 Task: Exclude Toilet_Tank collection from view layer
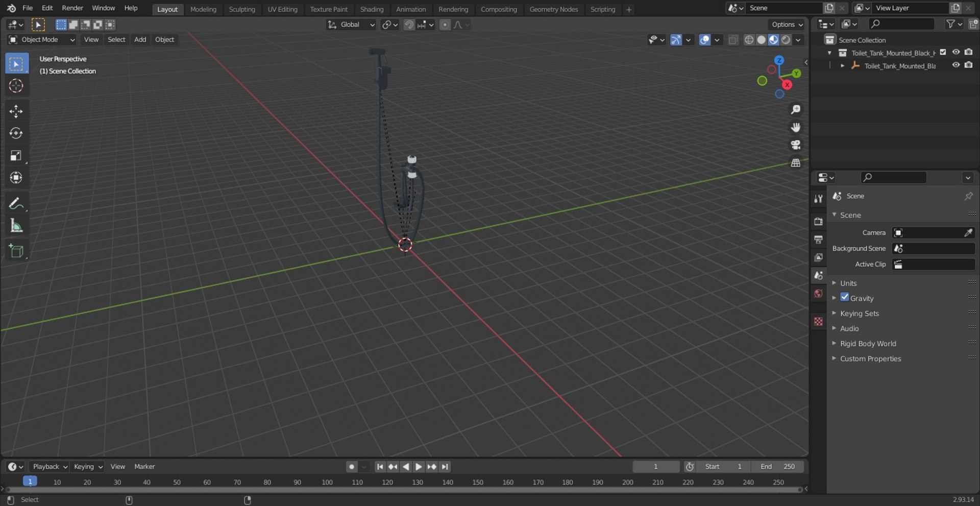[x=943, y=52]
